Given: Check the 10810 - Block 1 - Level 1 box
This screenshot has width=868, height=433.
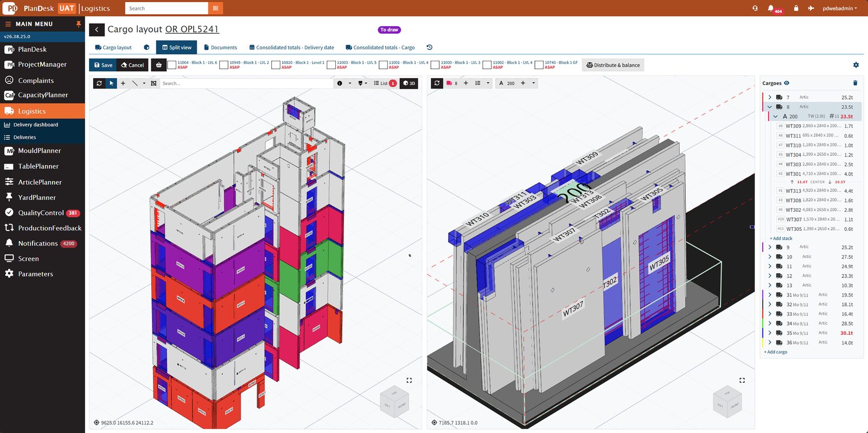Looking at the screenshot, I should click(276, 65).
